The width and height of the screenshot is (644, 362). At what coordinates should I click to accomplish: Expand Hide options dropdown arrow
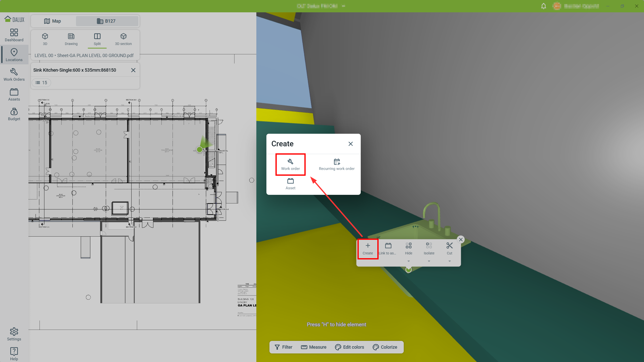pos(409,261)
